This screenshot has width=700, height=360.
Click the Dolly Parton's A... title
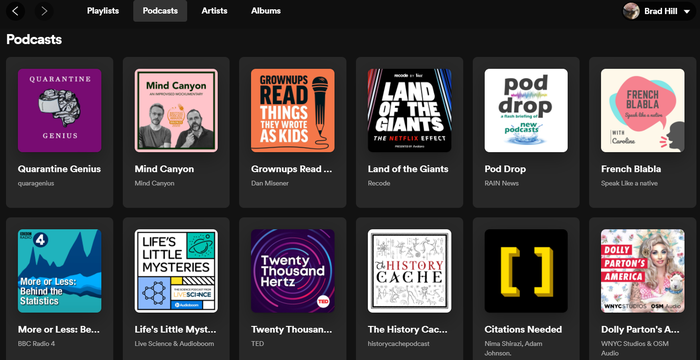640,330
